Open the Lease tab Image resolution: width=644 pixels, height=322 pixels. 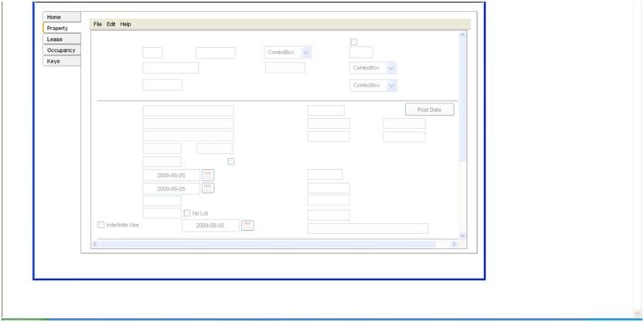point(62,39)
